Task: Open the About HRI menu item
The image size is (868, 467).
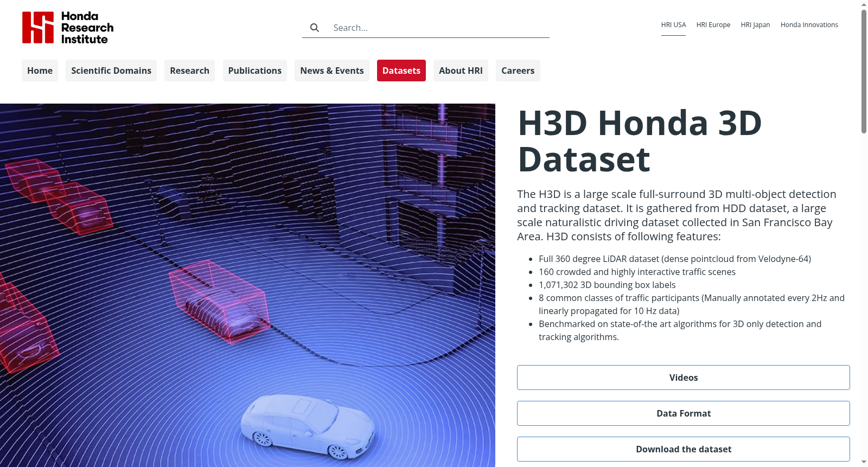Action: click(x=461, y=71)
